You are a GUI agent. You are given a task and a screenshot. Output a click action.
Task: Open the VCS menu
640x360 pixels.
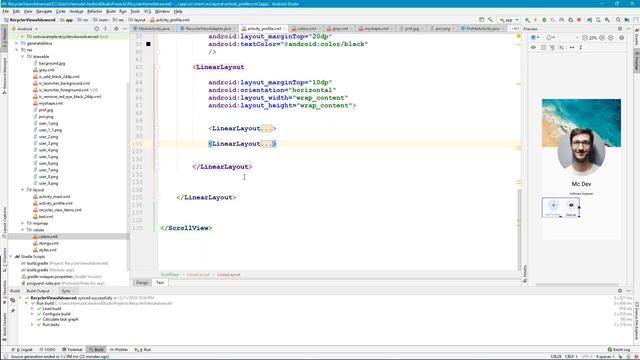(x=147, y=11)
